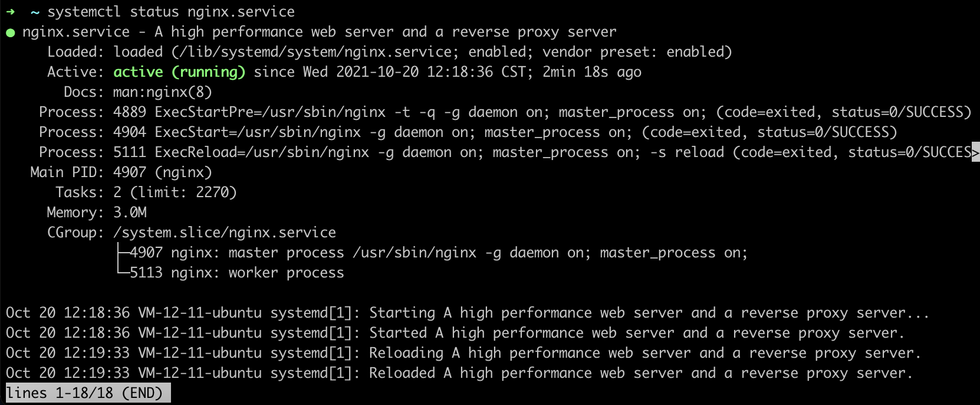This screenshot has height=405, width=980.
Task: Click the Memory value 3.0M
Action: pyautogui.click(x=130, y=213)
